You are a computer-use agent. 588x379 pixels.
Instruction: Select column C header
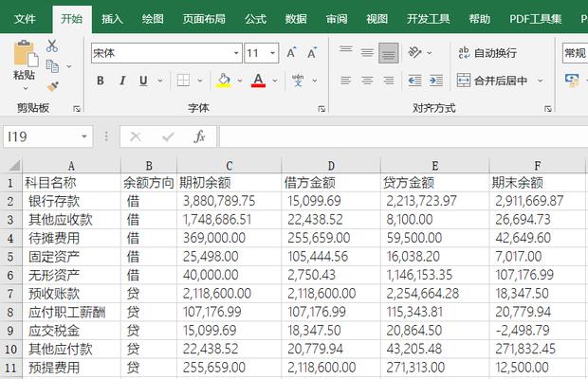(x=230, y=166)
